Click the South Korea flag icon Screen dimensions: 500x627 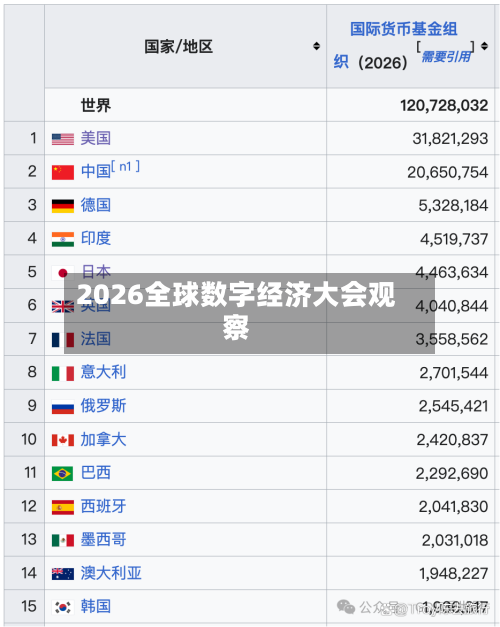pyautogui.click(x=63, y=607)
